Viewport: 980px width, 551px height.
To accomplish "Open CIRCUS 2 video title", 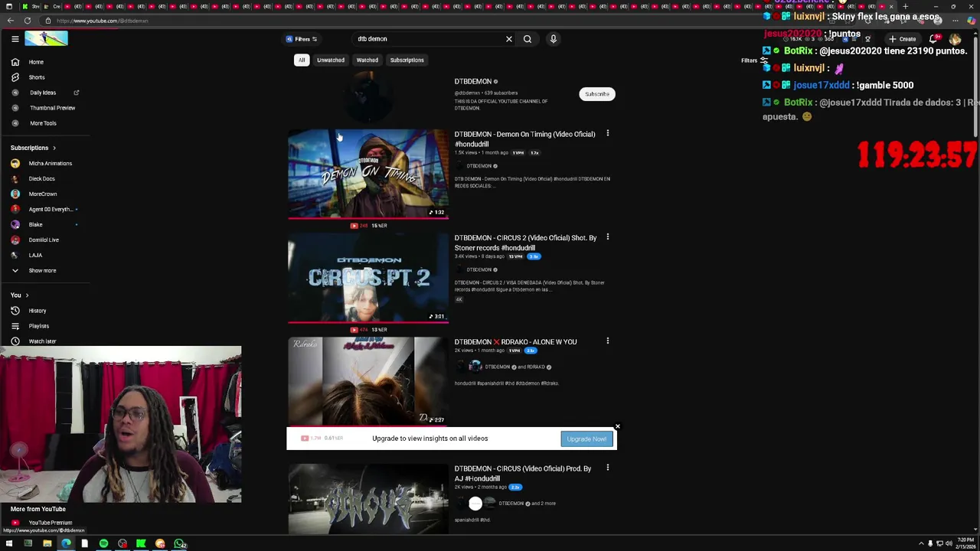I will 525,243.
